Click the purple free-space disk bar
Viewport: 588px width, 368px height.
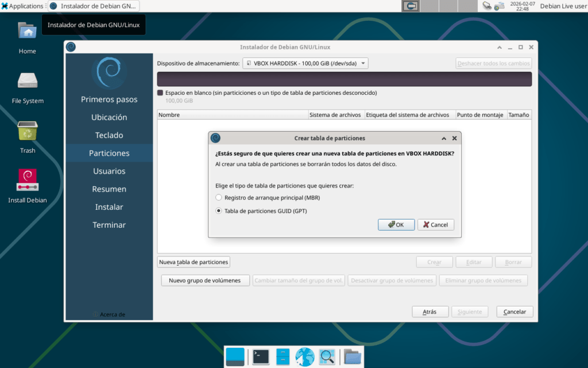[x=344, y=79]
